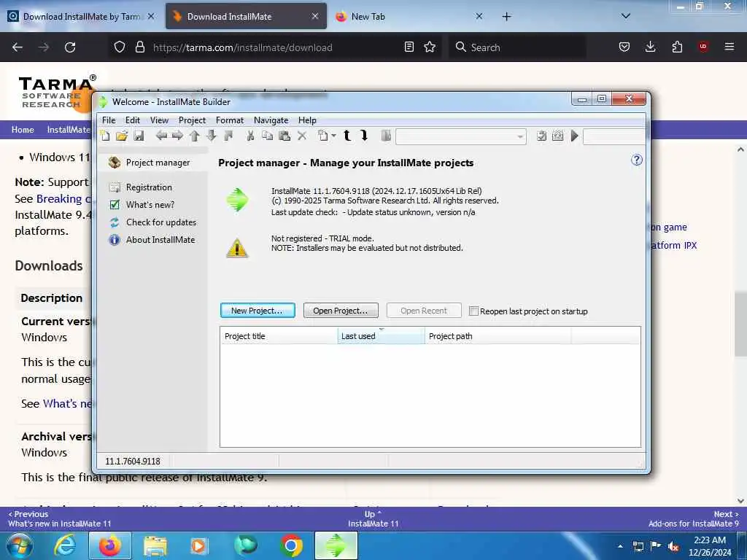Click the black Move down arrow icon
The width and height of the screenshot is (747, 560).
coord(365,136)
